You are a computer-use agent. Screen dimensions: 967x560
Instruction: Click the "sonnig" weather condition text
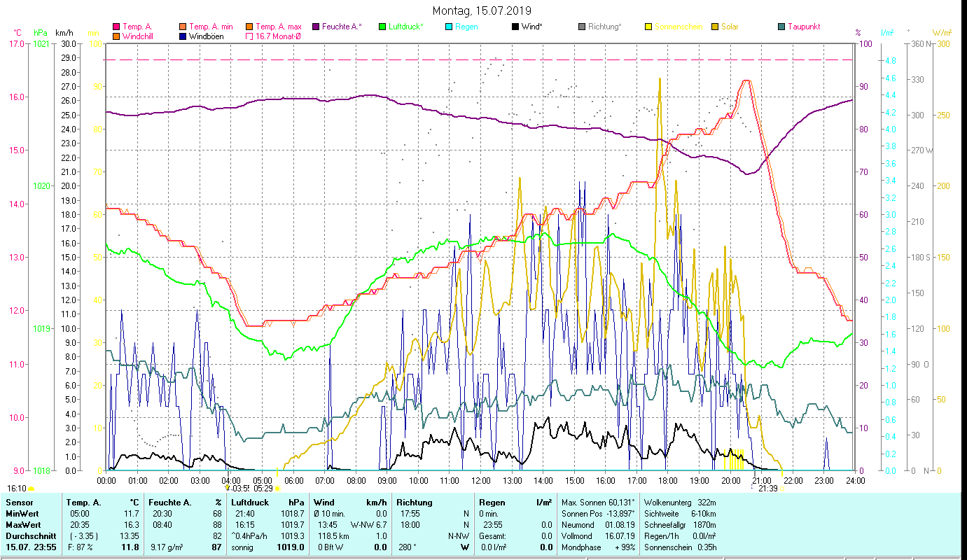242,547
